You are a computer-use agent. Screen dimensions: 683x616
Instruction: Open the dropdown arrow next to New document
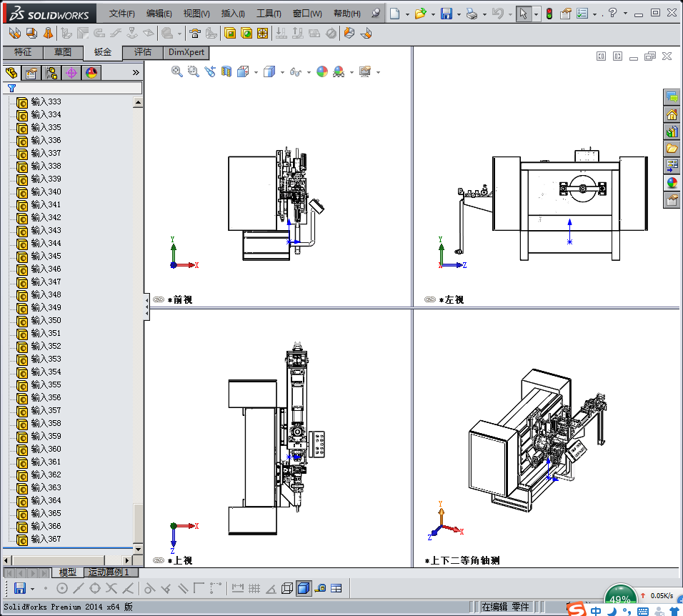point(407,14)
